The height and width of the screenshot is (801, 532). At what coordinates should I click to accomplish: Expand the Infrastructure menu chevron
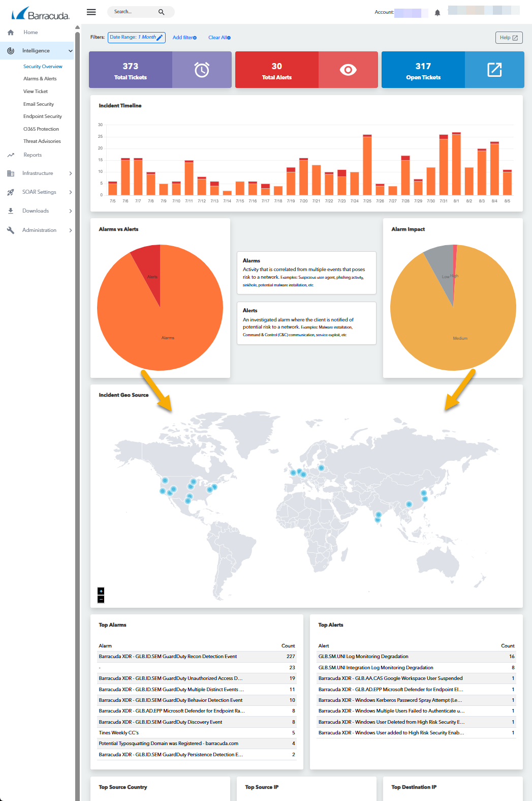coord(71,173)
